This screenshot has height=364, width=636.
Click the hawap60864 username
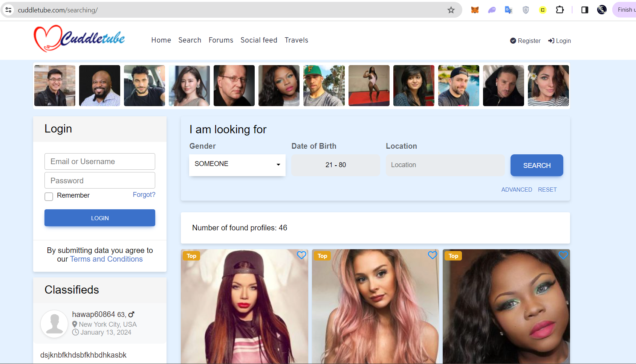click(x=93, y=314)
